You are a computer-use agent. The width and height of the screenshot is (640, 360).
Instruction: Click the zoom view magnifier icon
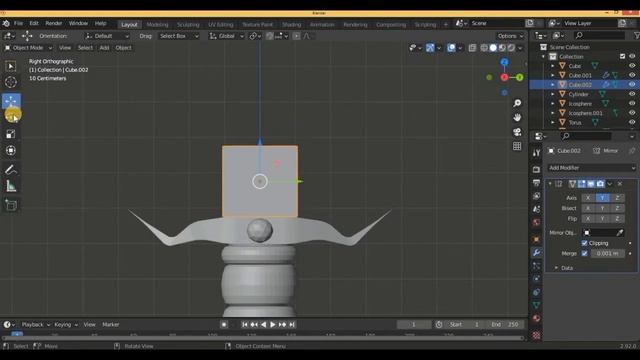click(517, 103)
